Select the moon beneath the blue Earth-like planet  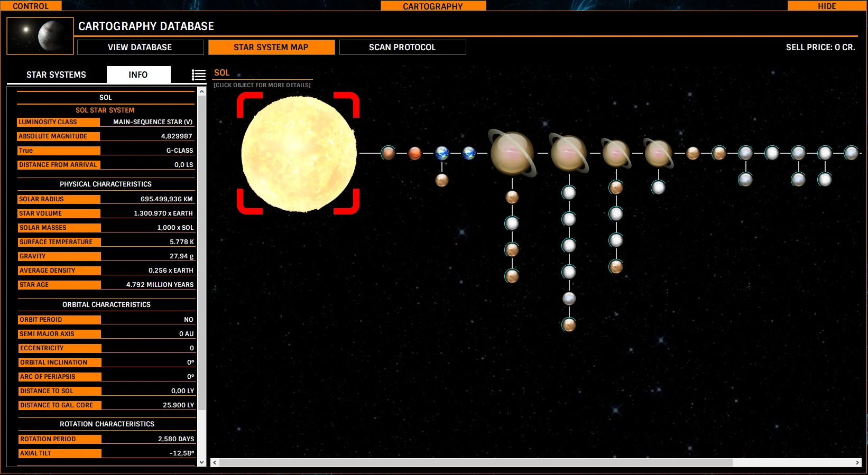pyautogui.click(x=442, y=180)
